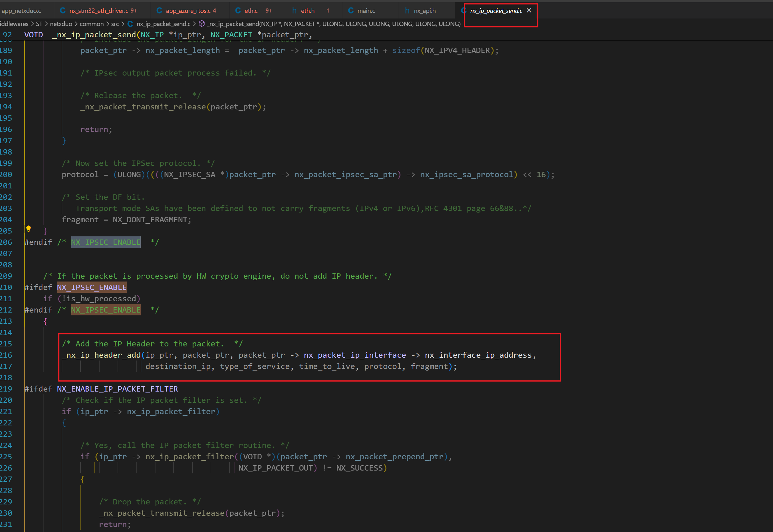Open the src breadcrumb dropdown
The width and height of the screenshot is (773, 532).
click(x=115, y=24)
